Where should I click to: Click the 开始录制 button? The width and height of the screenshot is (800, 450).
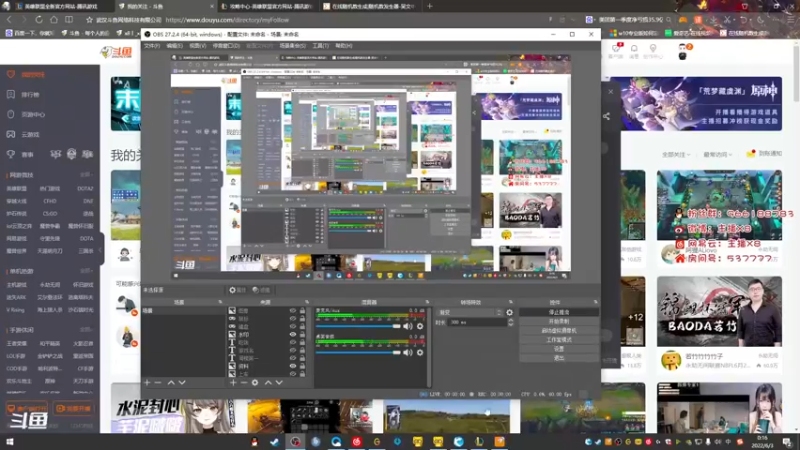pos(559,321)
